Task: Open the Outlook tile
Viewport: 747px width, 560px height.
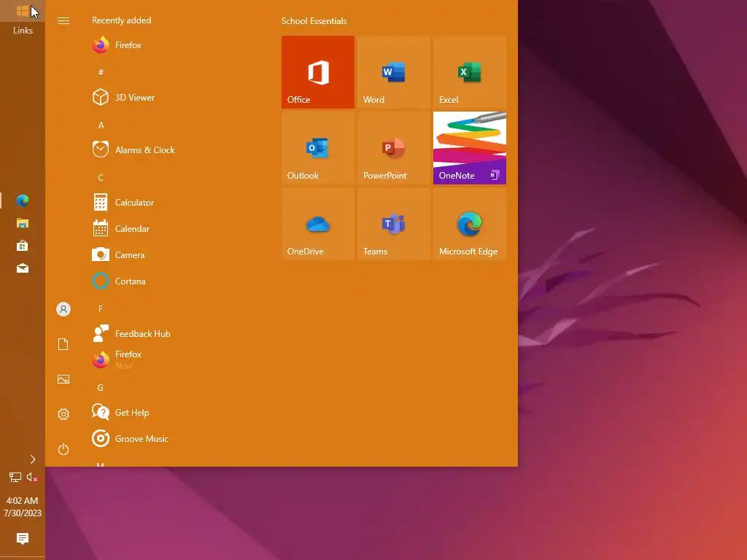Action: pos(318,147)
